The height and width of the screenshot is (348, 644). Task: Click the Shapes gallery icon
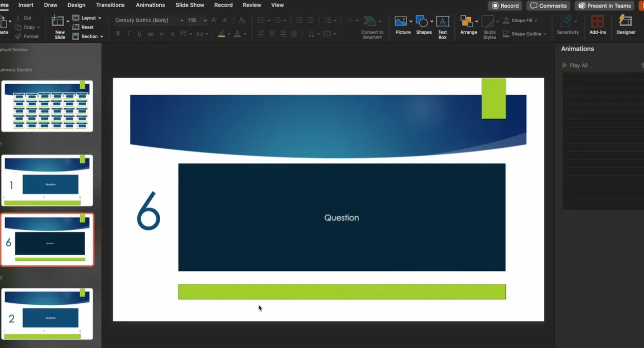422,23
